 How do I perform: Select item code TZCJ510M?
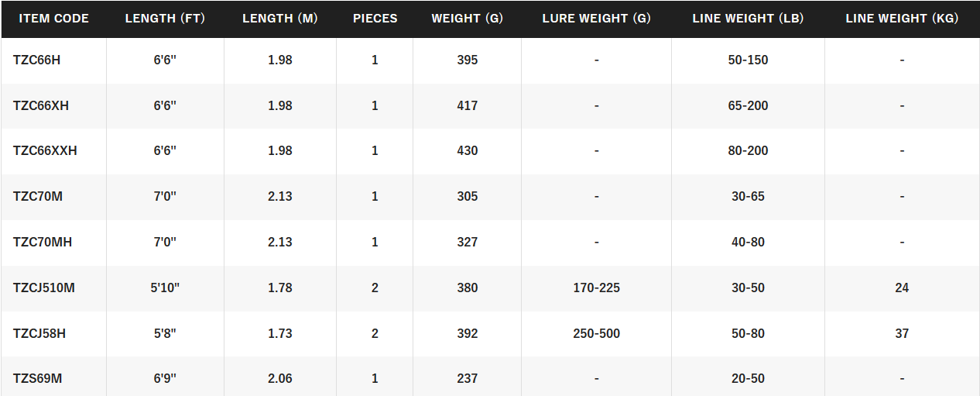click(44, 288)
